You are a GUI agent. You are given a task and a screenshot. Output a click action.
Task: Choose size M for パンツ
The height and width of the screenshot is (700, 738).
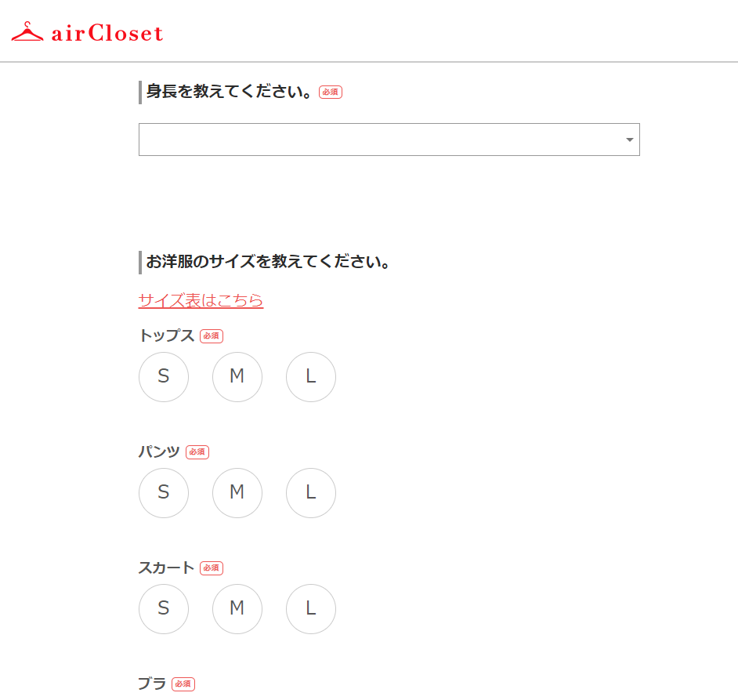coord(237,493)
